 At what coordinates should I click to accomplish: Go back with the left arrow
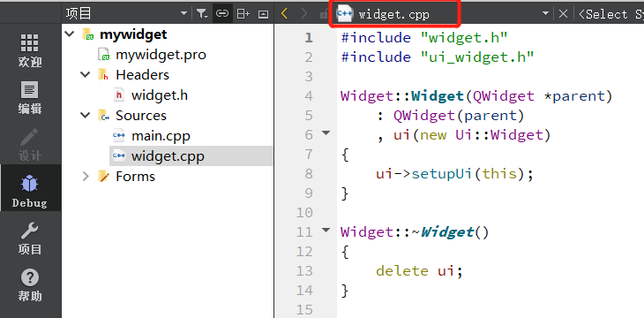284,14
